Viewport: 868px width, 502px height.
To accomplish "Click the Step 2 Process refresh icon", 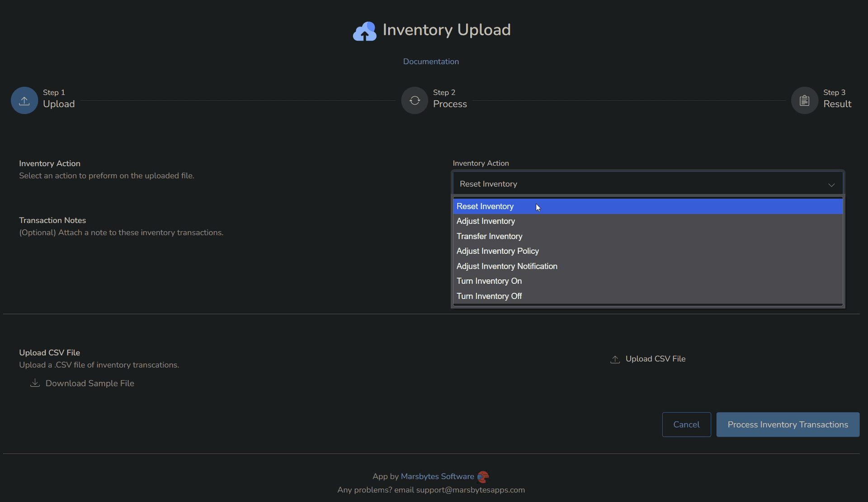I will [x=414, y=100].
